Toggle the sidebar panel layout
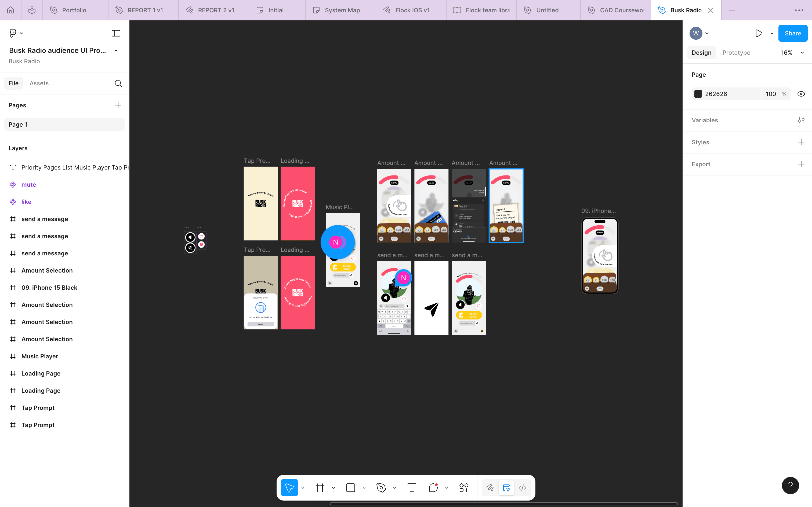Screen dimensions: 812x507 (x=116, y=33)
